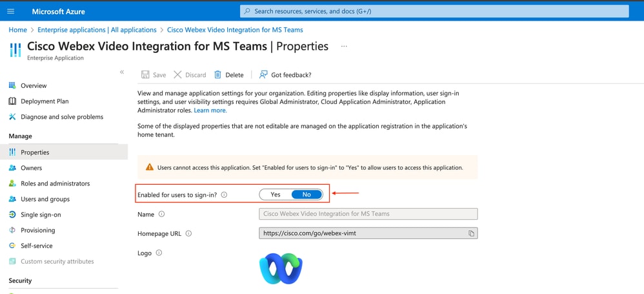Screen dimensions: 644x294
Task: Click the Overview grid icon in sidebar
Action: click(12, 85)
